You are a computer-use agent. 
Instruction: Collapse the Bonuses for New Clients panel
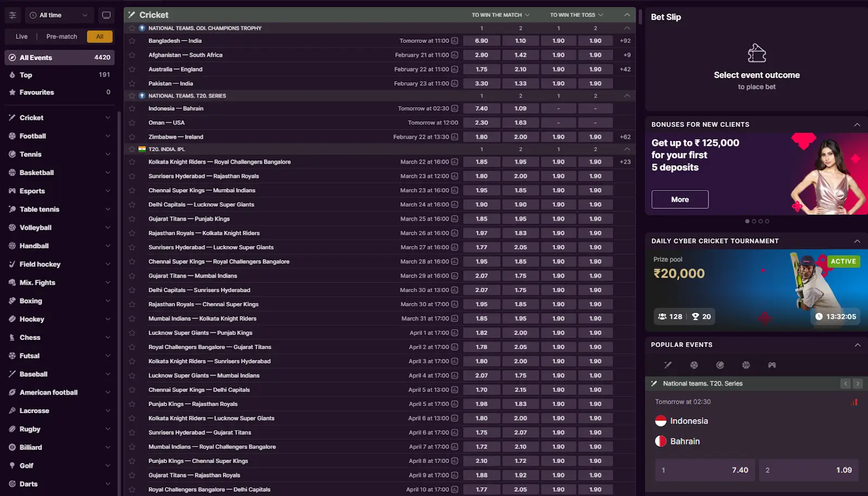pos(857,125)
